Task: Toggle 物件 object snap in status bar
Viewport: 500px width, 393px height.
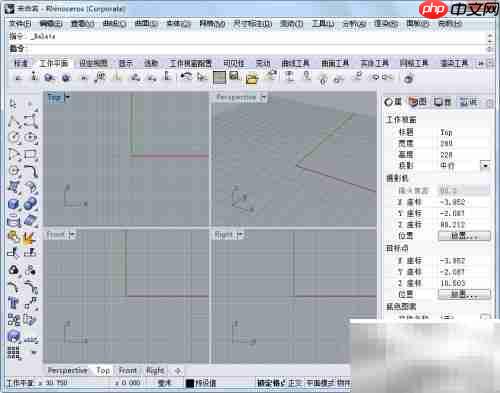Action: pos(343,383)
